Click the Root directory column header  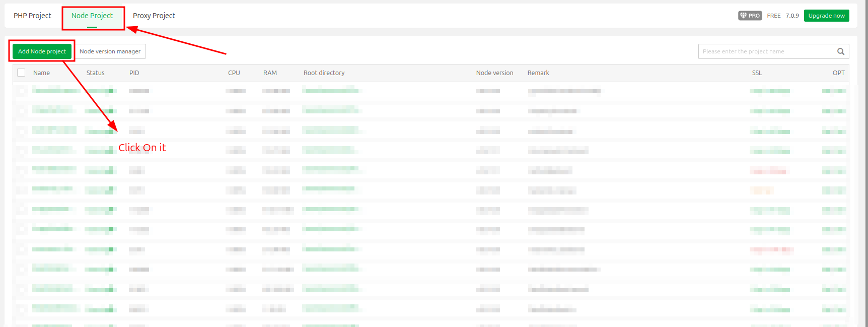point(324,73)
